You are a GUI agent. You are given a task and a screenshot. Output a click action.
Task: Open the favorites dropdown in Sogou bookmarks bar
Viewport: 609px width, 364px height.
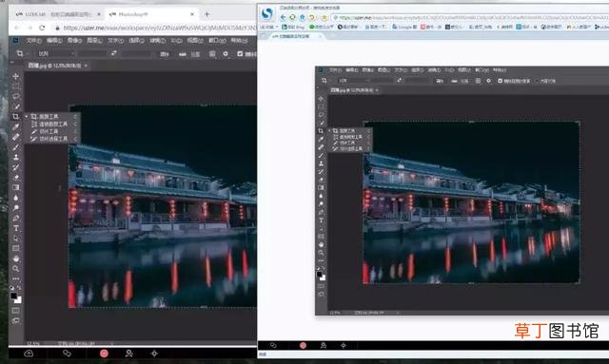tap(269, 27)
